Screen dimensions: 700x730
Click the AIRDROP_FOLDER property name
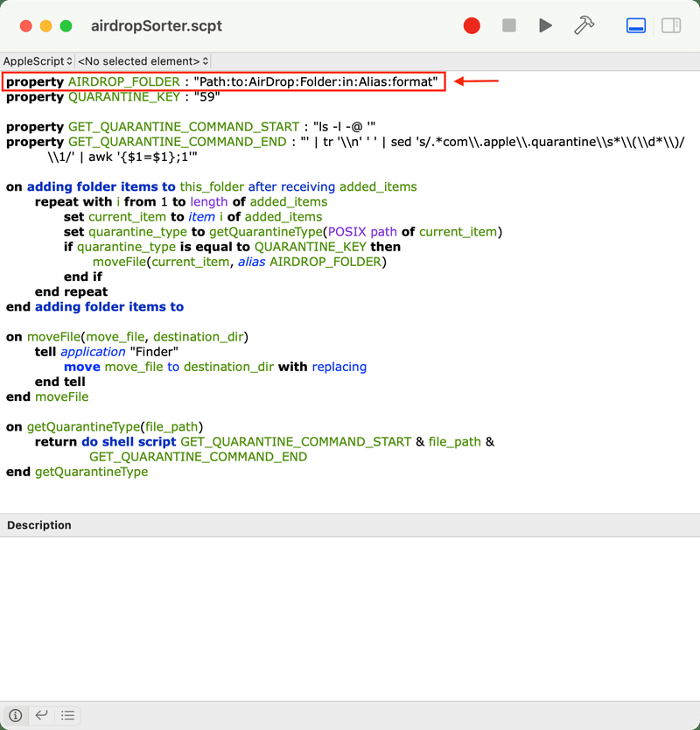[123, 82]
